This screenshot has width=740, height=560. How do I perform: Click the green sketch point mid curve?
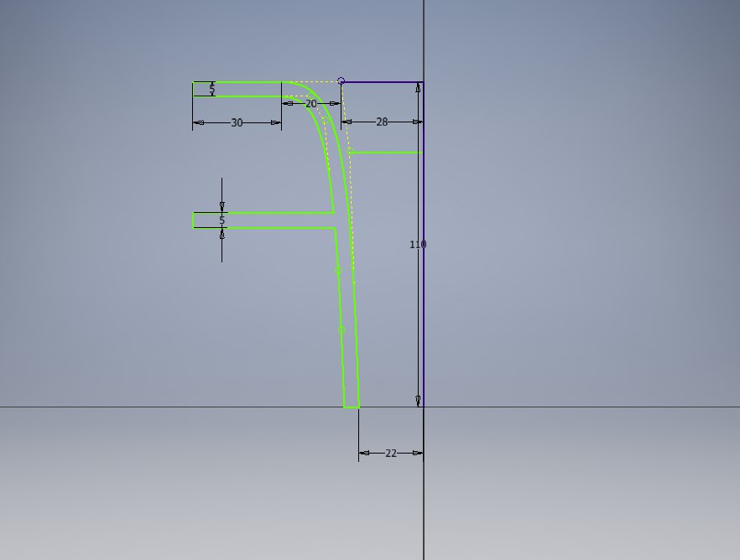338,271
